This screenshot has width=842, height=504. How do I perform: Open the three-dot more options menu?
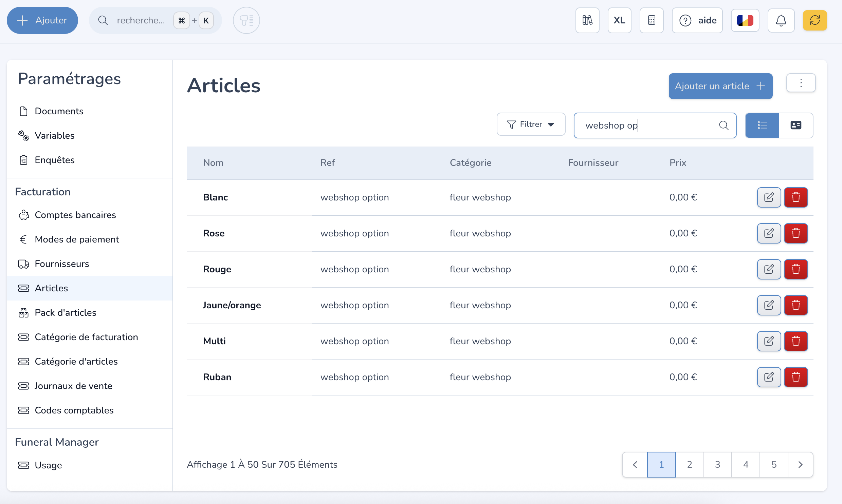pos(801,83)
